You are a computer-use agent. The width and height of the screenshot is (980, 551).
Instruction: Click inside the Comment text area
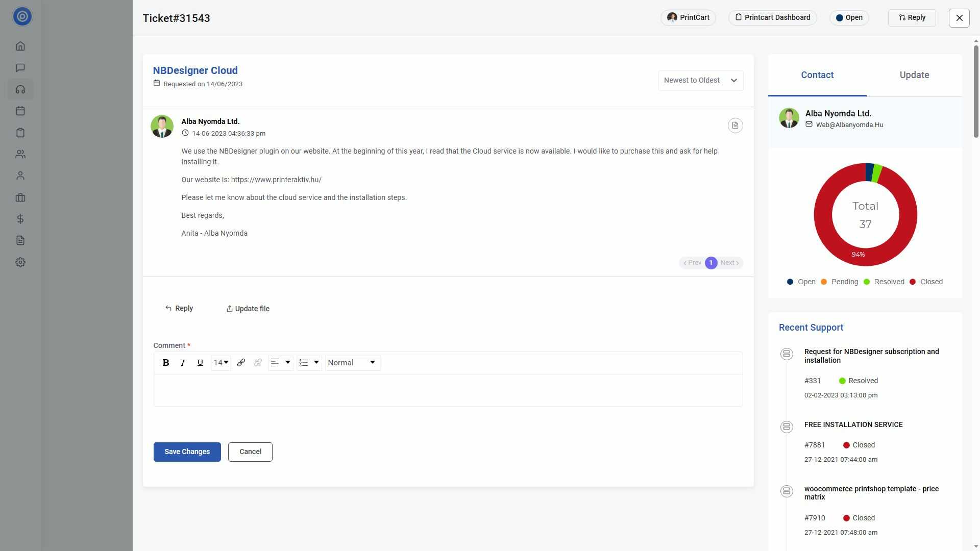point(448,390)
